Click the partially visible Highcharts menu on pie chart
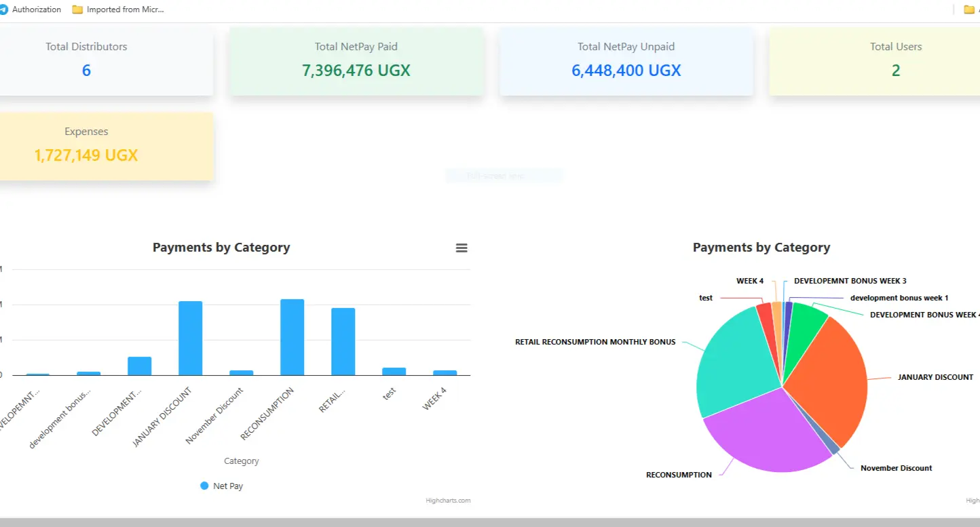The image size is (980, 527). click(x=975, y=501)
